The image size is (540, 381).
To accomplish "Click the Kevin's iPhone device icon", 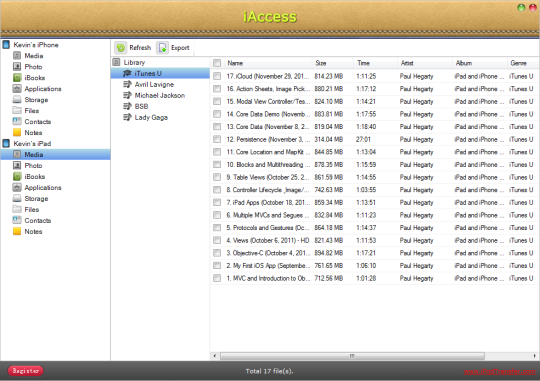I will (6, 45).
